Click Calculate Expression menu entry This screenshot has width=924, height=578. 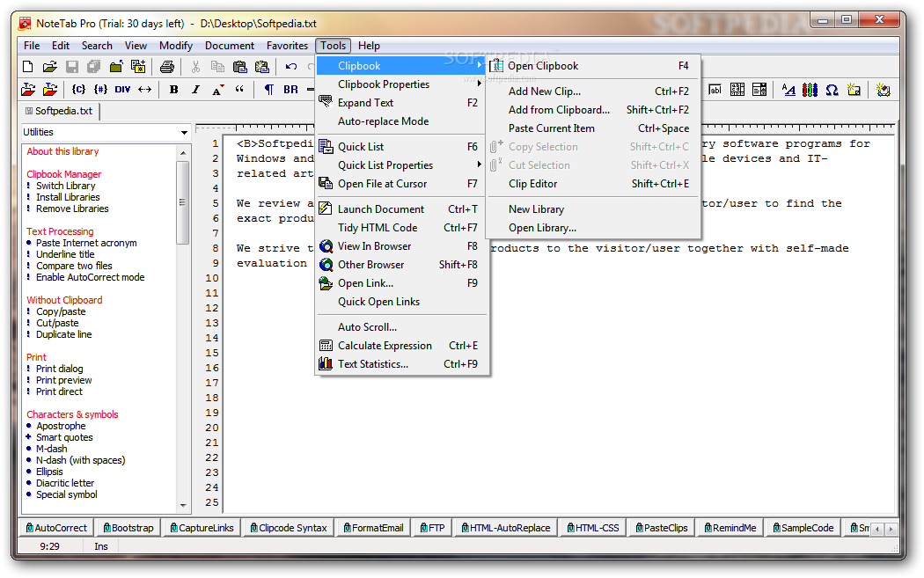coord(402,346)
